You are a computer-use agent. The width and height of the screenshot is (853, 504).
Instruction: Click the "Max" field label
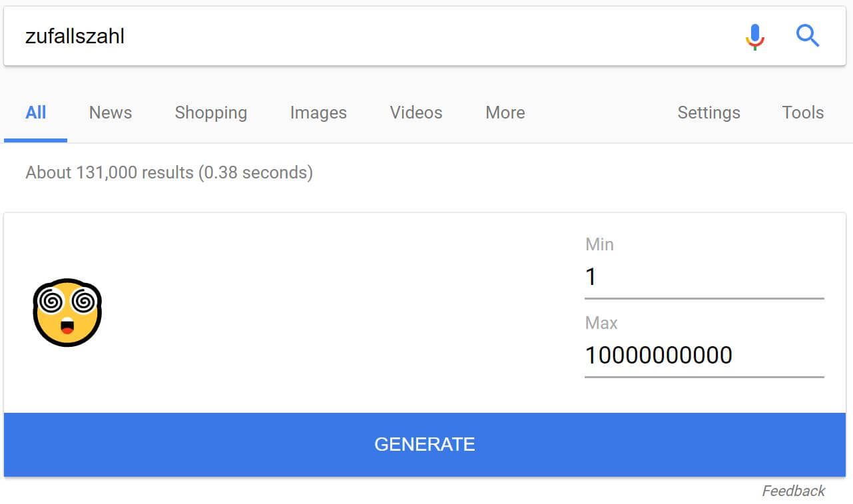pos(601,323)
